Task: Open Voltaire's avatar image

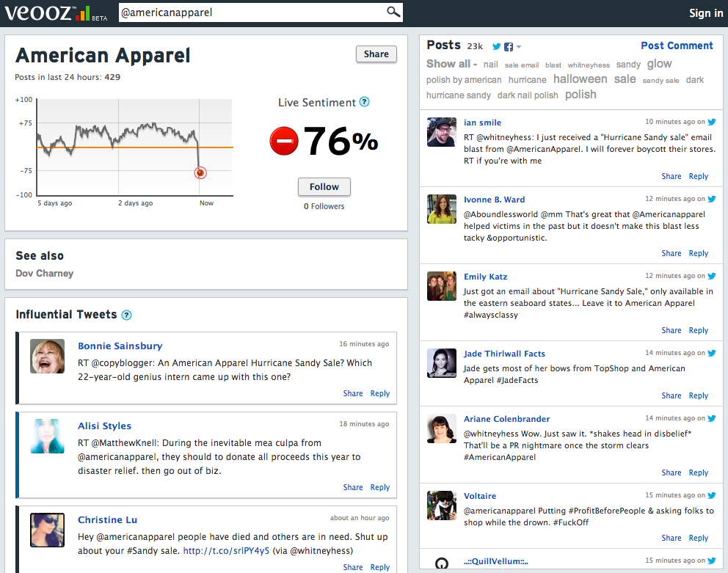Action: 442,506
